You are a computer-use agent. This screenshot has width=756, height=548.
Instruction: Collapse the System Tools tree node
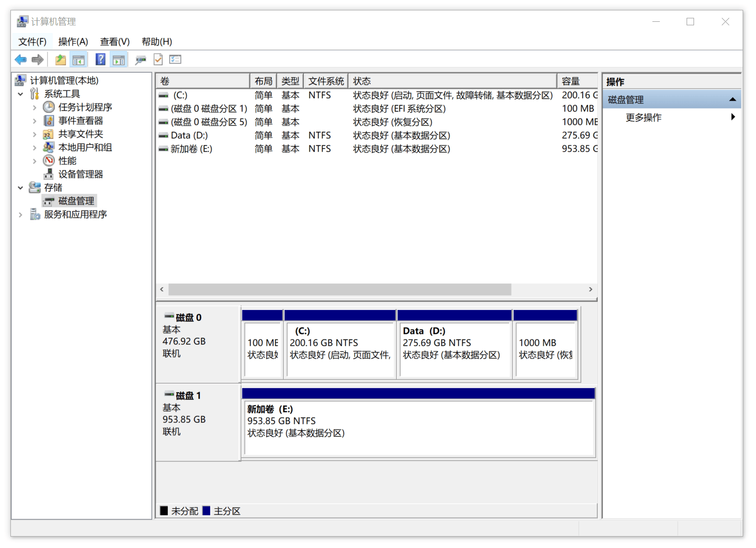coord(20,94)
